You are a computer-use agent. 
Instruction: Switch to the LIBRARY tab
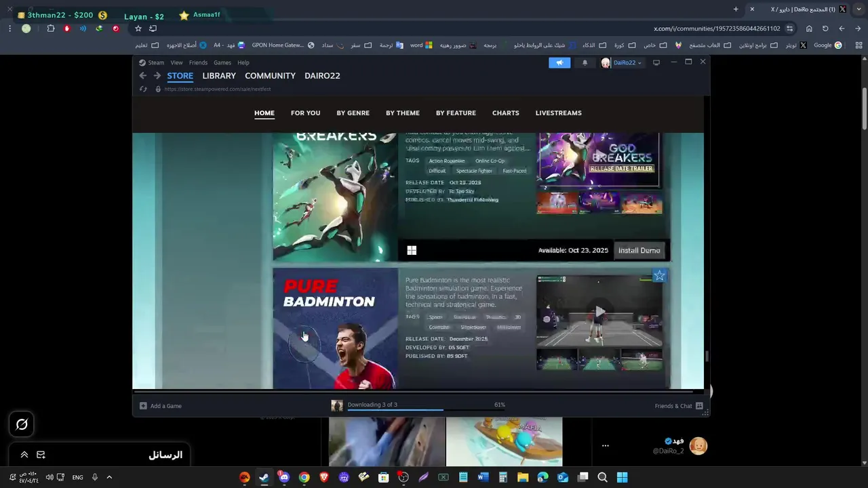point(219,76)
